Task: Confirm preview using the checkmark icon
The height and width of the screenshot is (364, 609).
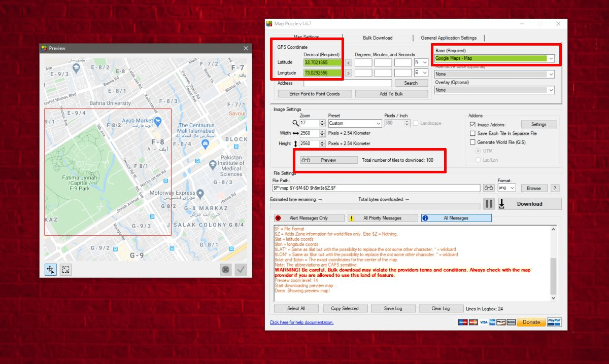Action: pyautogui.click(x=242, y=269)
